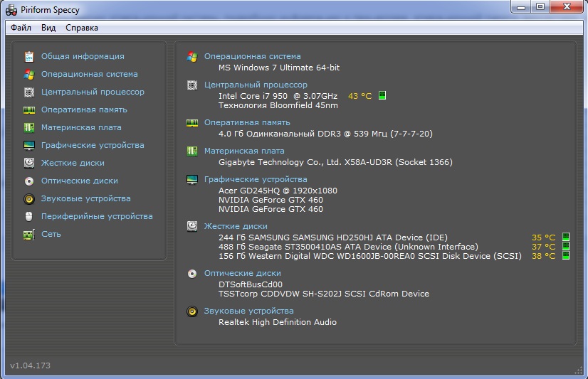Select the motherboard icon in sidebar

tap(29, 127)
